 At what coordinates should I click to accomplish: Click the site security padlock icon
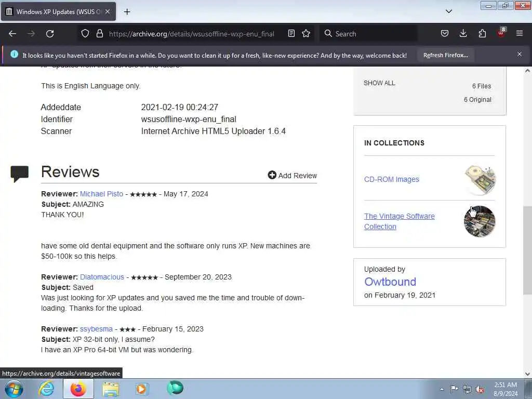[99, 33]
